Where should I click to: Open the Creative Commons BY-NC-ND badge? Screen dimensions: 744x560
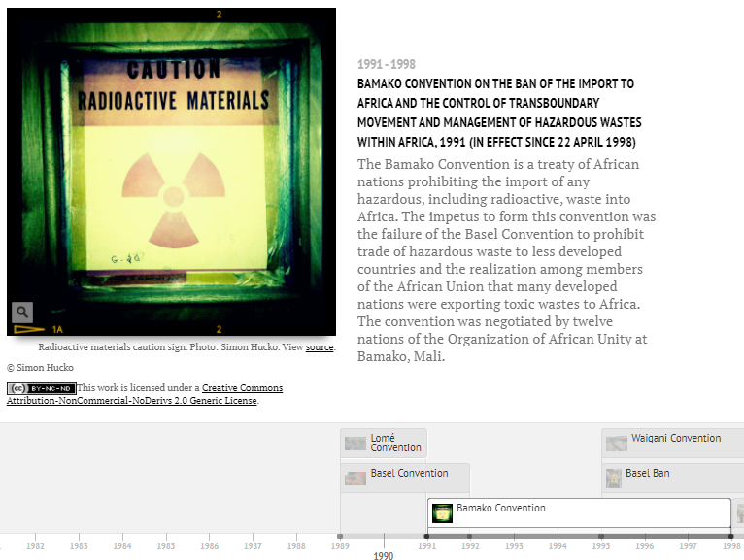(x=42, y=388)
